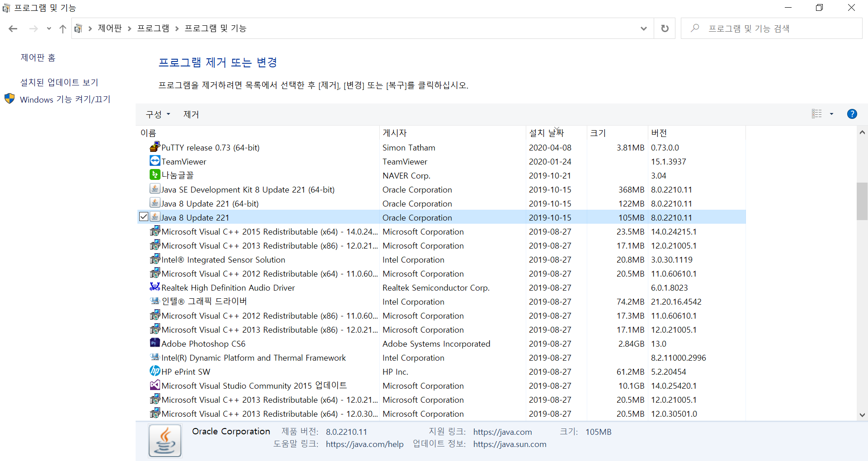Viewport: 868px width, 461px height.
Task: Expand the chevron before 제어판 breadcrumb
Action: pyautogui.click(x=90, y=28)
